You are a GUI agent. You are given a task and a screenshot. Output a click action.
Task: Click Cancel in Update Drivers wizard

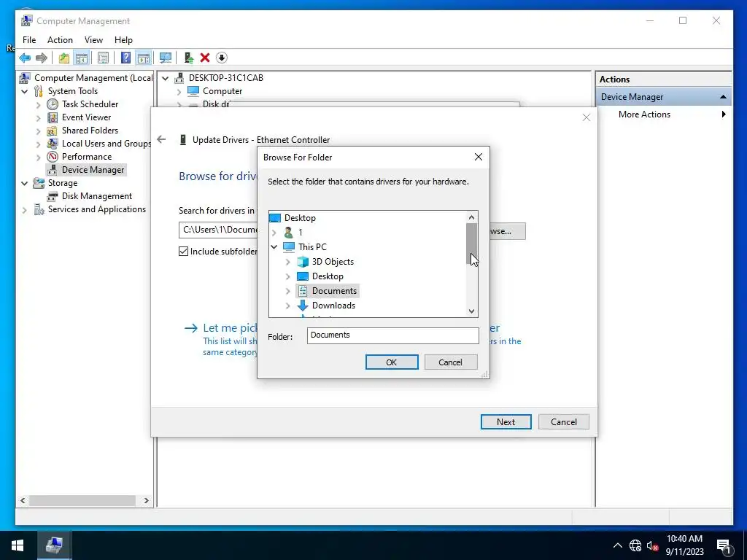pyautogui.click(x=564, y=422)
